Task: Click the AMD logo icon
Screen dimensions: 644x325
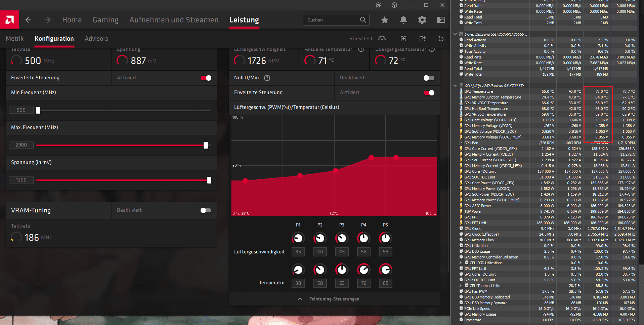Action: point(10,20)
